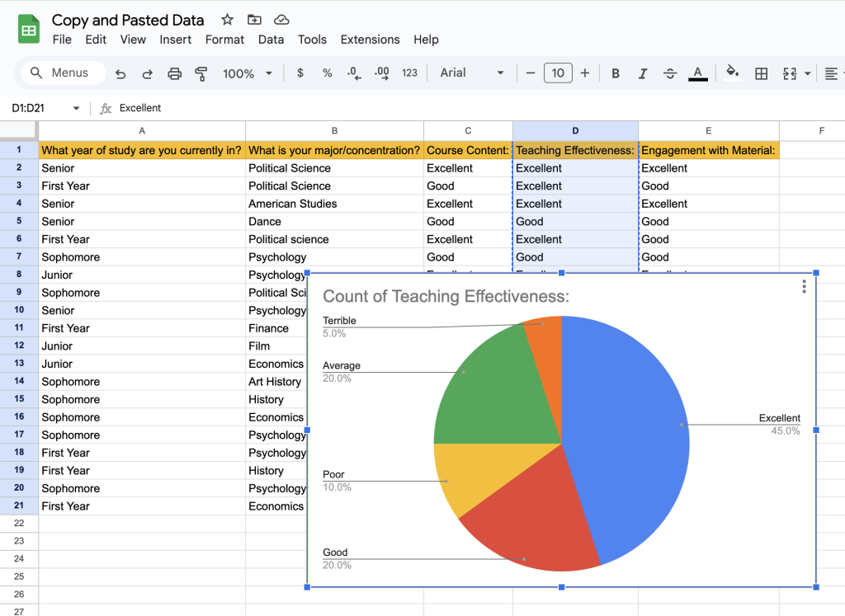
Task: Decrease decimal places
Action: 354,73
